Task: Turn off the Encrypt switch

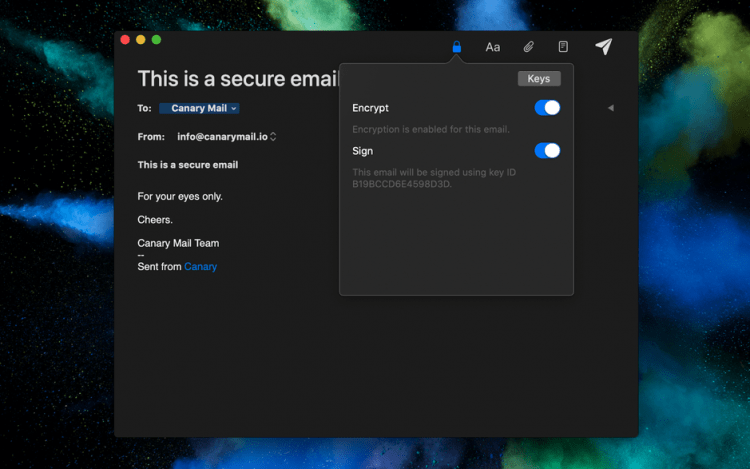Action: point(547,108)
